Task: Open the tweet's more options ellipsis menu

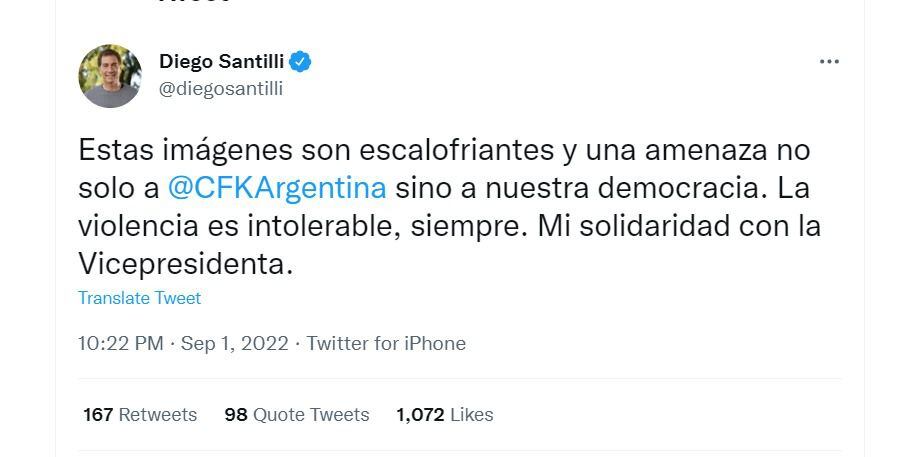Action: 829,62
